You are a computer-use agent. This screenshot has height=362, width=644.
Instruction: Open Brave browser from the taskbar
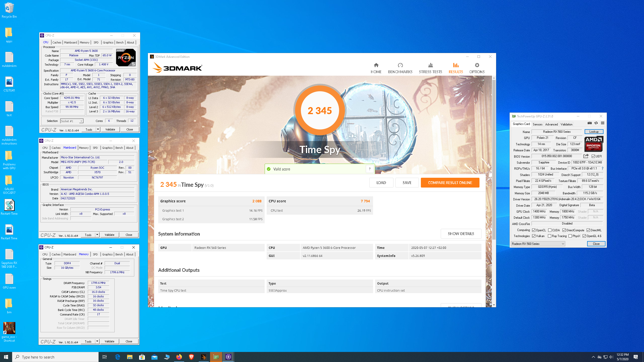(x=191, y=357)
